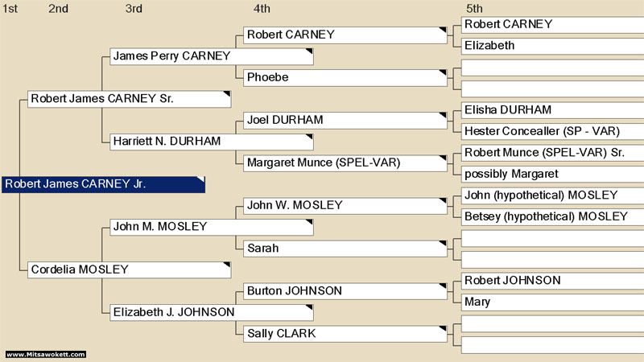Click corner triangle on James Perry CARNEY box
This screenshot has width=644, height=362.
coord(309,51)
